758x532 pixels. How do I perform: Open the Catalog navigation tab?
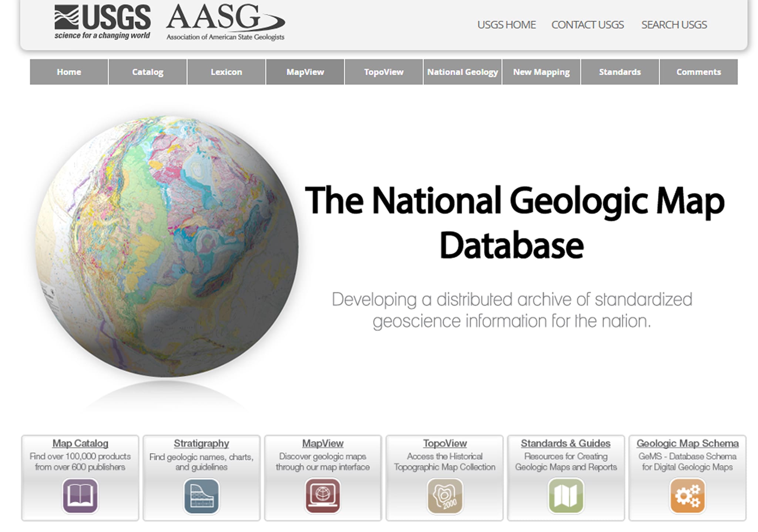[x=148, y=72]
